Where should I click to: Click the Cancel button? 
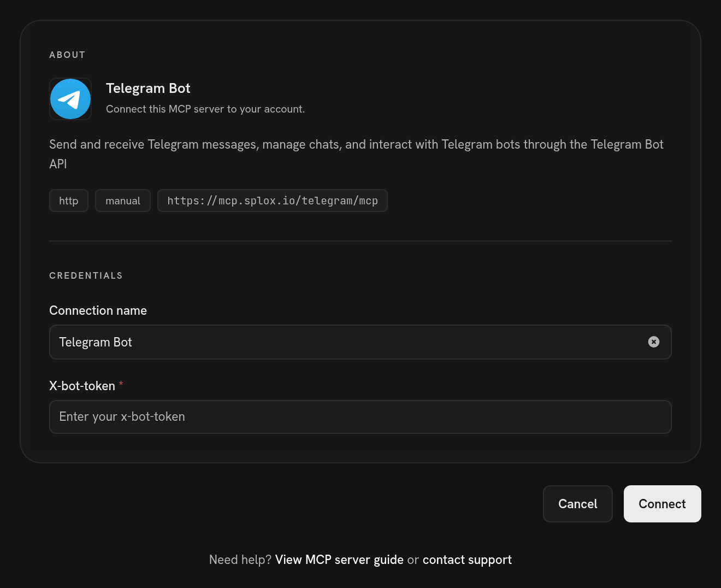click(x=578, y=504)
